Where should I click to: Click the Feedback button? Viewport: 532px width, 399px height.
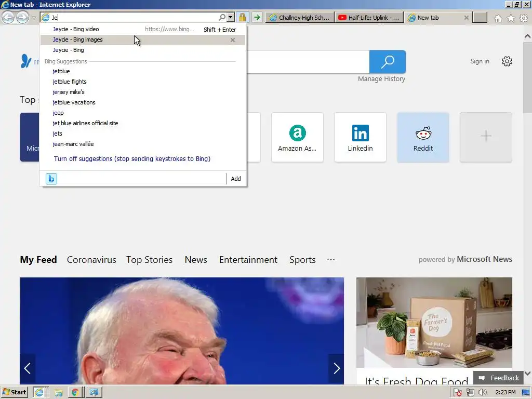498,378
